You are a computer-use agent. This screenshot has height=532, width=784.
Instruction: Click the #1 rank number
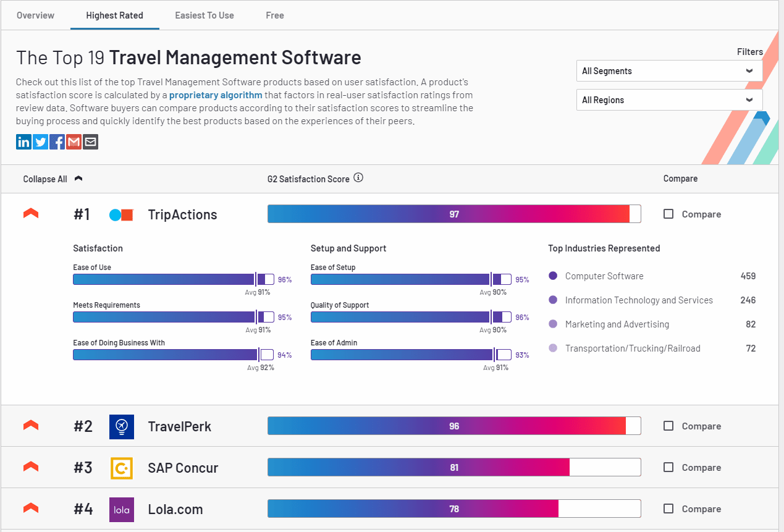(x=82, y=215)
